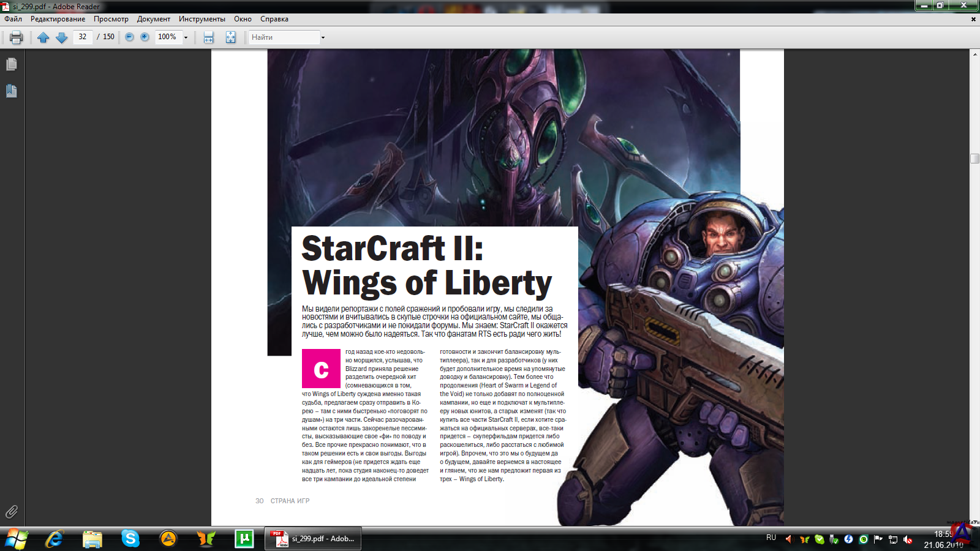Go to previous page with up arrow
This screenshot has width=980, height=551.
tap(43, 37)
